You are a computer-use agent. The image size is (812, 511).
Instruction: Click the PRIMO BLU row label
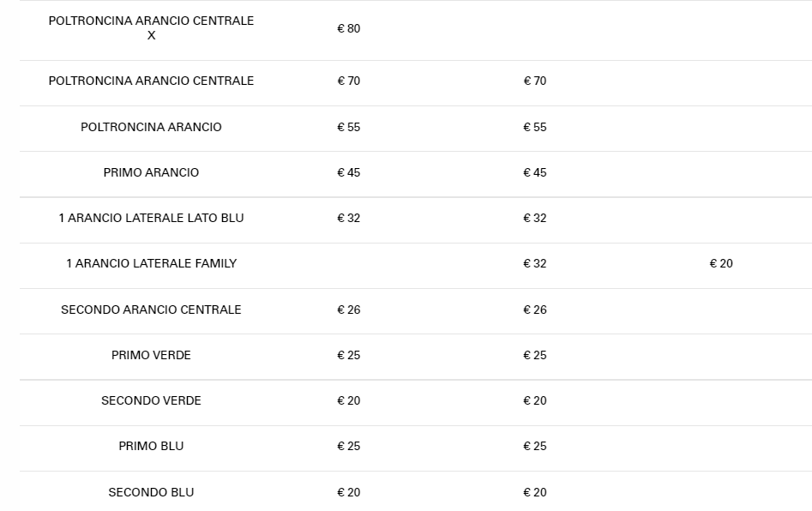click(x=151, y=446)
